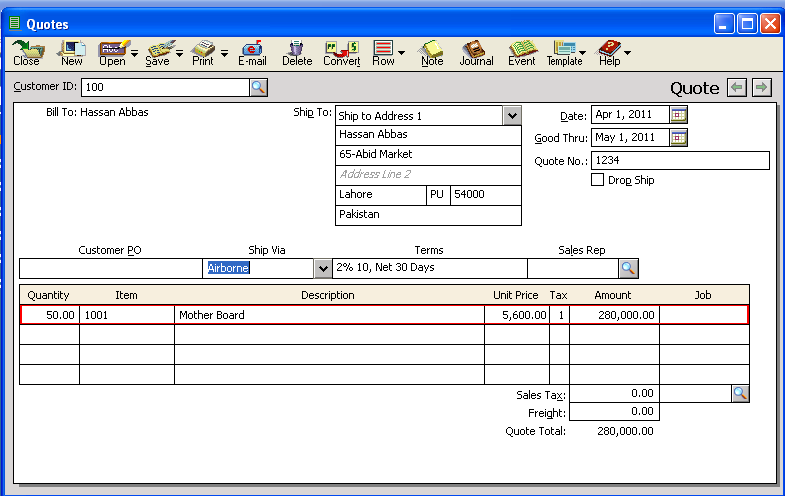Expand the Save button dropdown arrow

pos(179,54)
